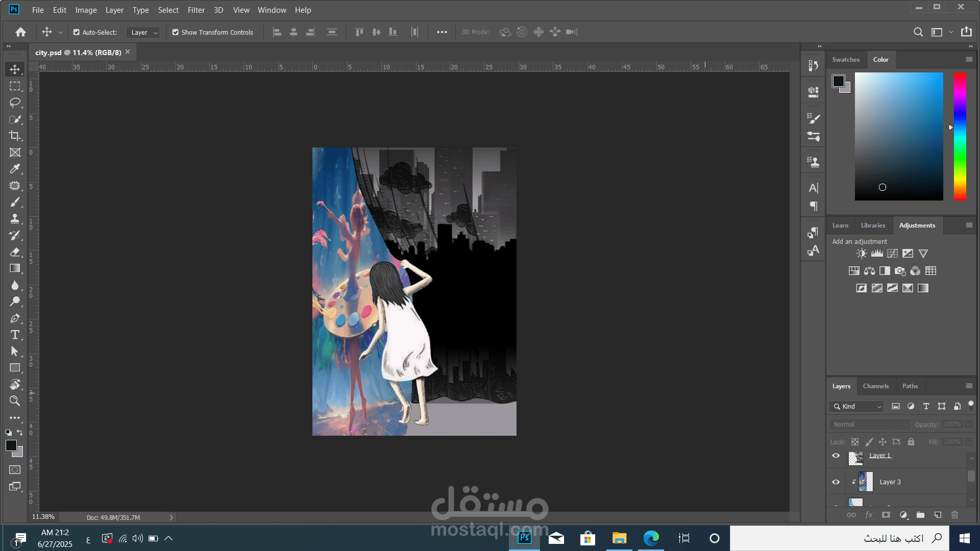Select the Rectangular Marquee tool
980x551 pixels.
(x=15, y=86)
